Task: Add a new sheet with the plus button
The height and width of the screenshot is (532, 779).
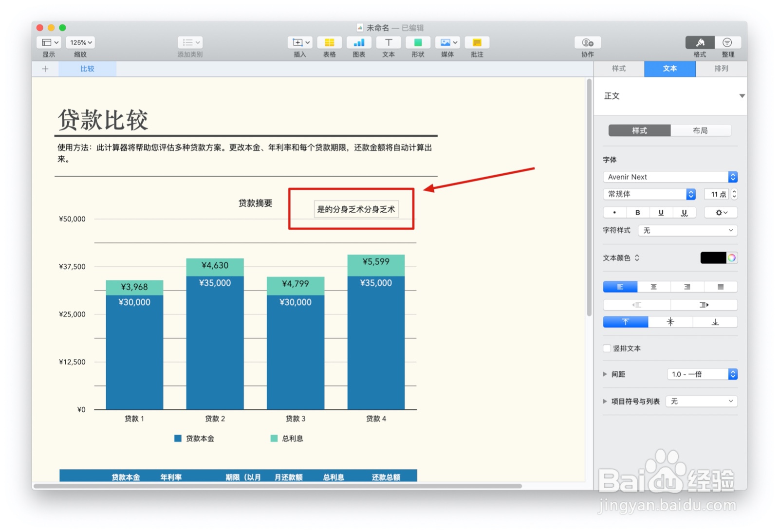Action: 45,69
